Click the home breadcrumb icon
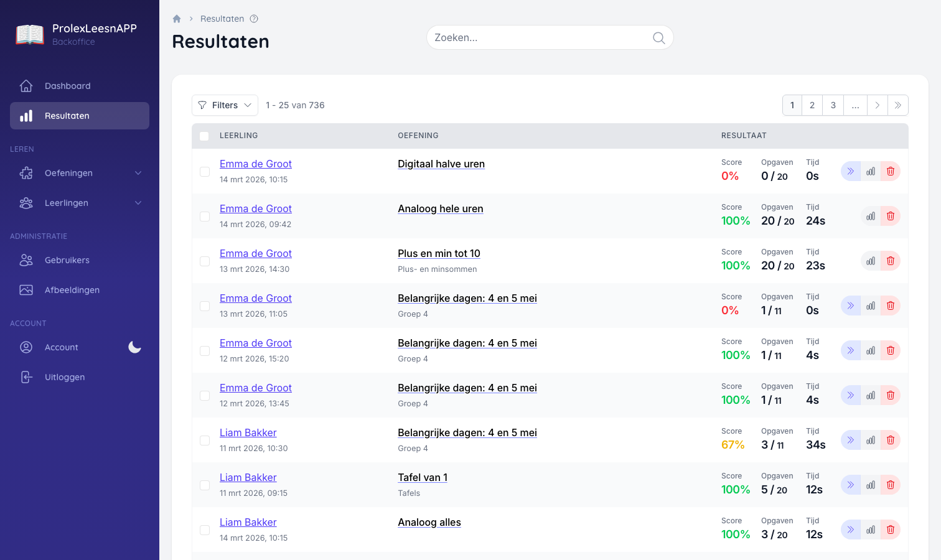 (x=177, y=19)
